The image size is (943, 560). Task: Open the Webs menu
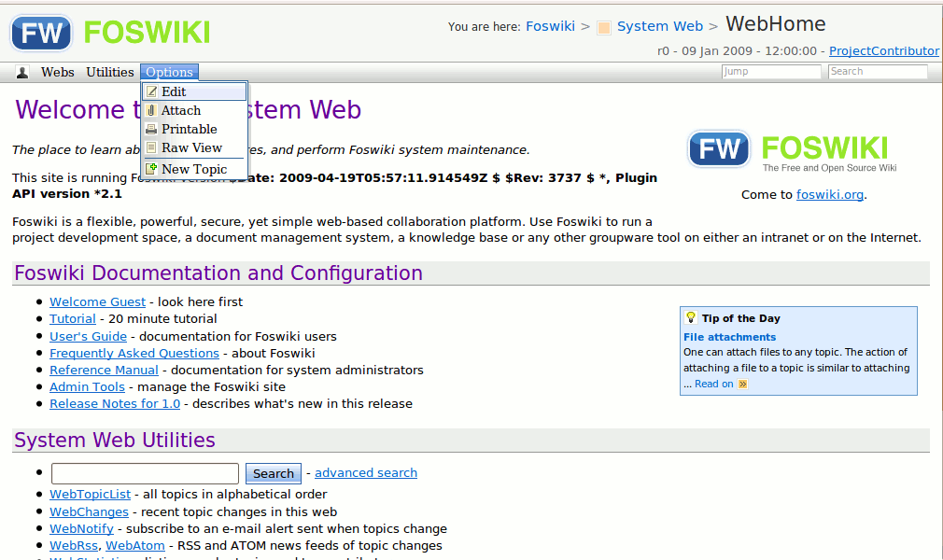click(58, 72)
